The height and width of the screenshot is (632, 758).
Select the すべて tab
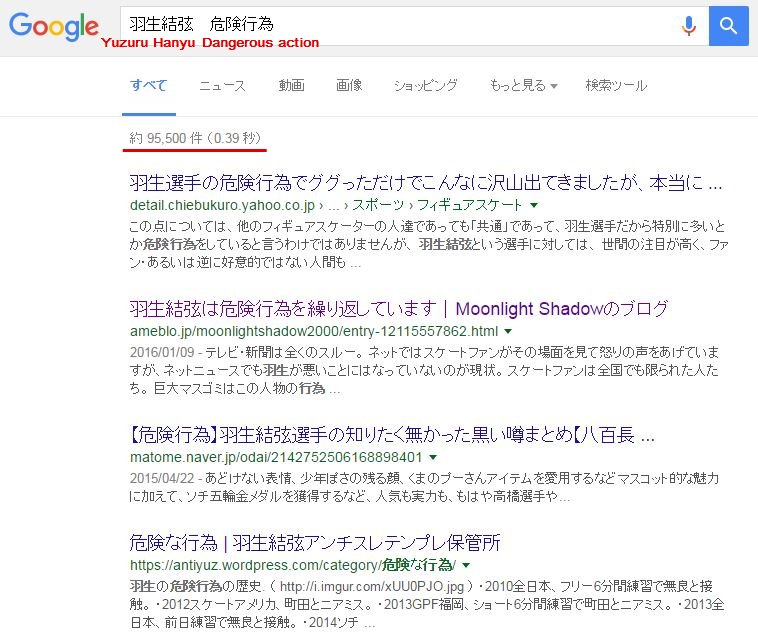[x=148, y=86]
